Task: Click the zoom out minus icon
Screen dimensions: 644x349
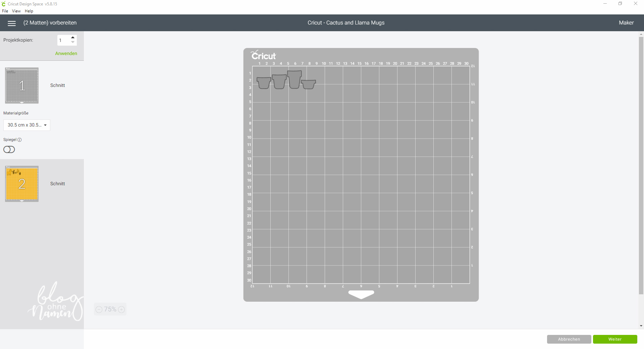Action: (99, 309)
